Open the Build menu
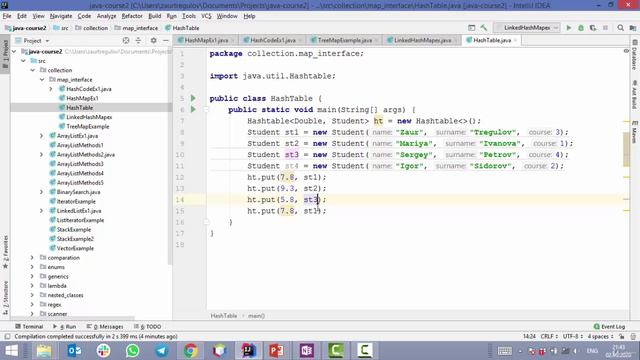The width and height of the screenshot is (640, 360). click(x=154, y=16)
